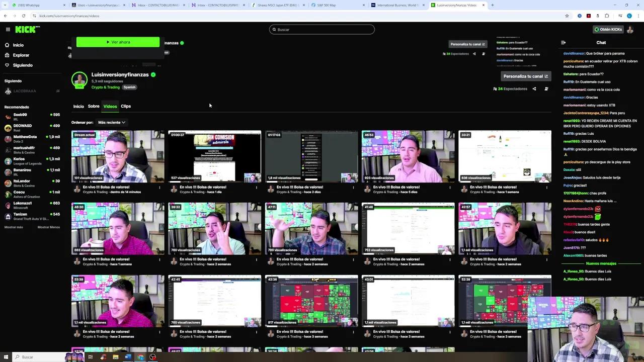
Task: Select the Crypto & Trading category link
Action: [x=105, y=87]
